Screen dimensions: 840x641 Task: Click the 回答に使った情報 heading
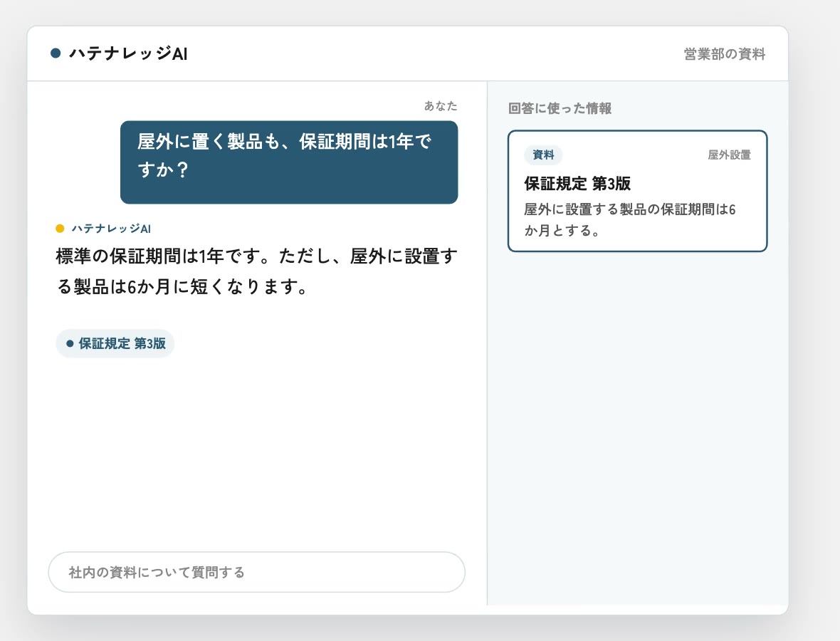coord(560,108)
